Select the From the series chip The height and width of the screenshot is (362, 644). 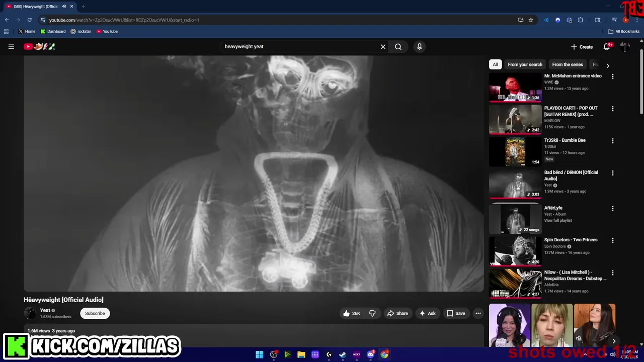click(x=568, y=64)
